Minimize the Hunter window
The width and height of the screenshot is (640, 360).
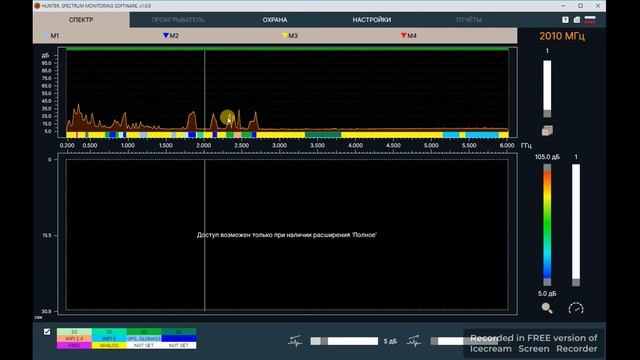click(x=563, y=6)
